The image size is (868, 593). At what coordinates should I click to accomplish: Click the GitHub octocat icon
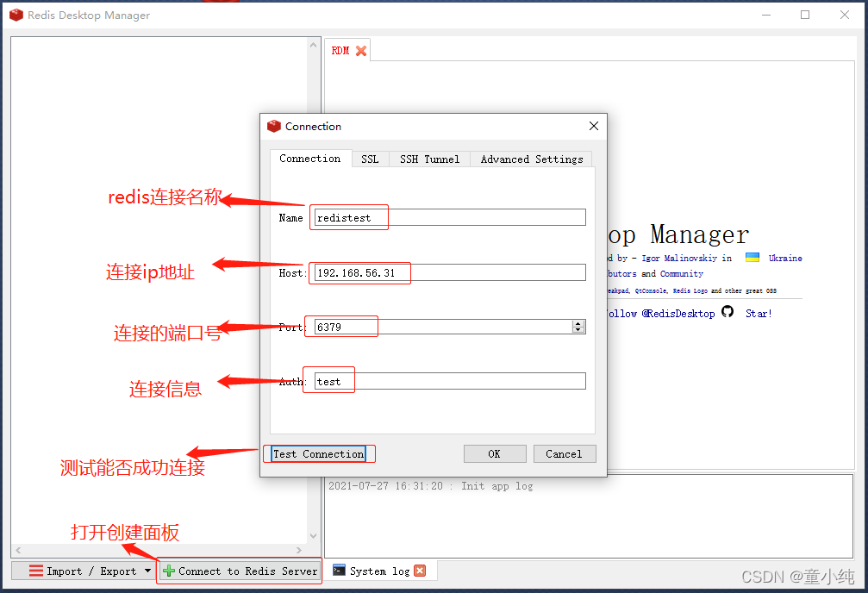tap(728, 313)
